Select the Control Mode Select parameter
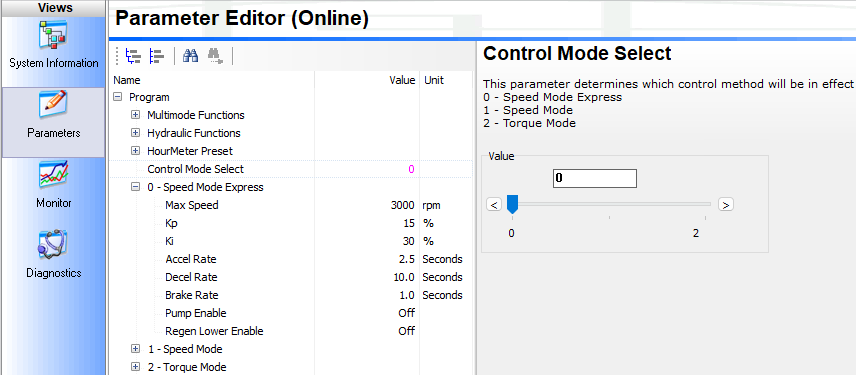The width and height of the screenshot is (856, 375). tap(195, 169)
